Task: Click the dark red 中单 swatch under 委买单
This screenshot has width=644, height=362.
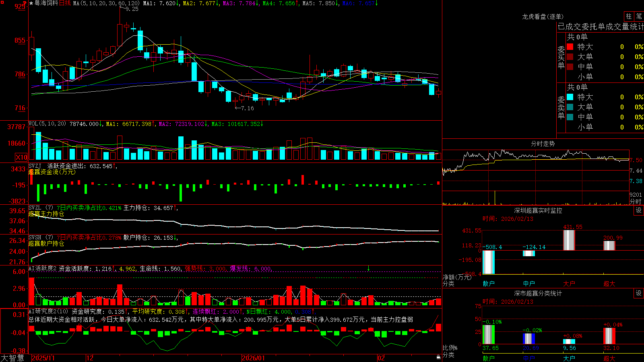Action: click(x=570, y=67)
